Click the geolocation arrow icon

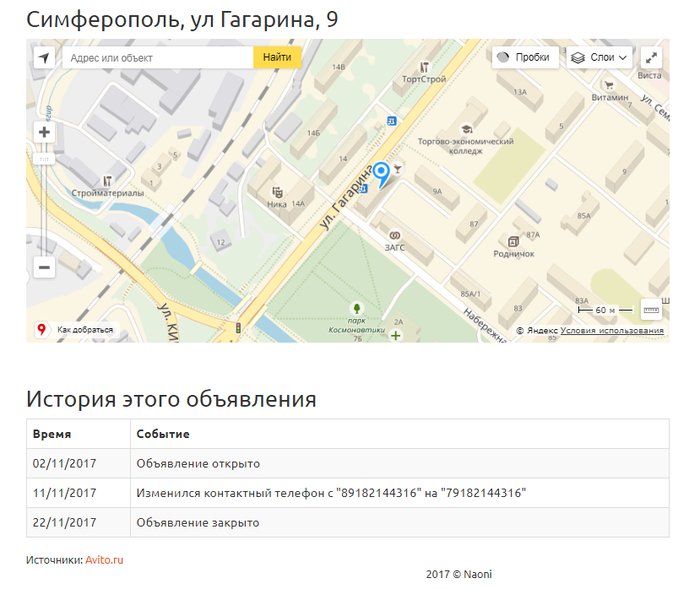[x=44, y=58]
